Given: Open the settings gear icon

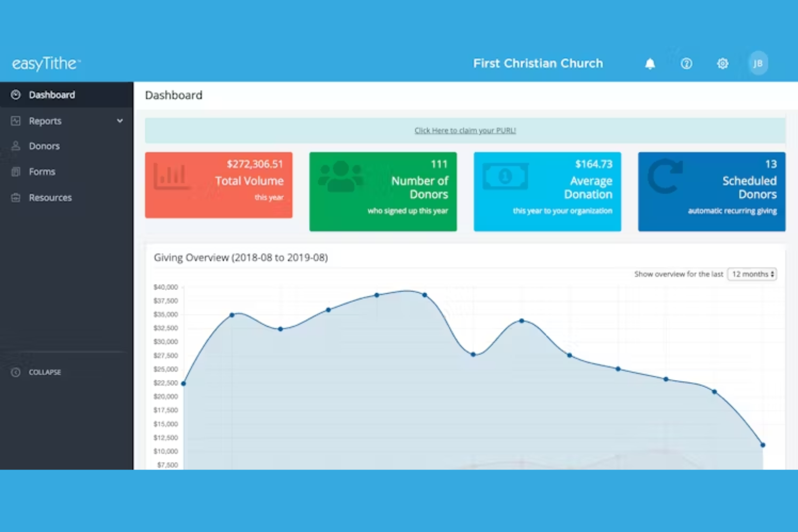Looking at the screenshot, I should tap(723, 64).
